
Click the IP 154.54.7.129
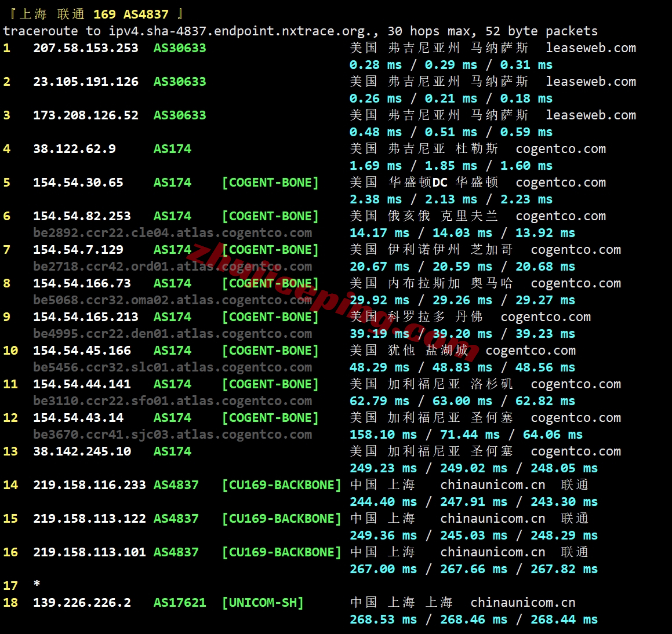(78, 250)
